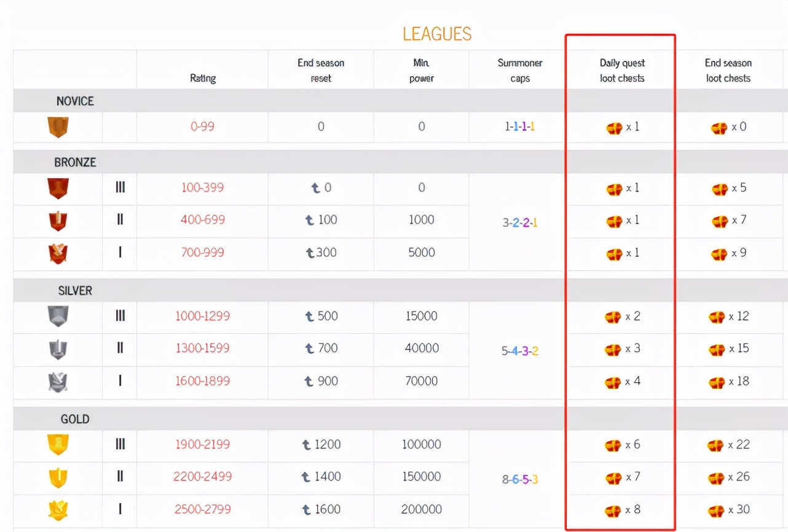Click the SILVER section label
Screen dimensions: 788x532
click(x=75, y=291)
